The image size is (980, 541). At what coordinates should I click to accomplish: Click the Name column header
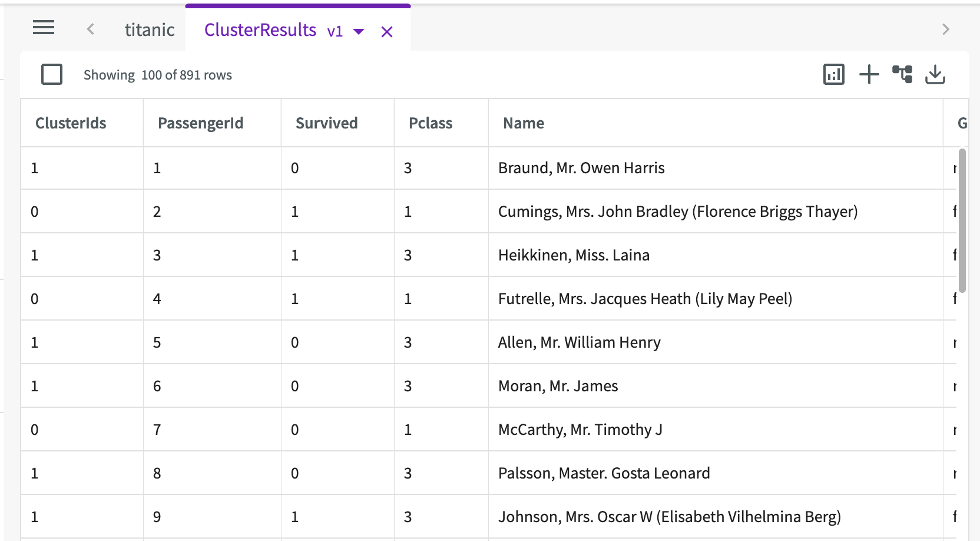pos(716,123)
